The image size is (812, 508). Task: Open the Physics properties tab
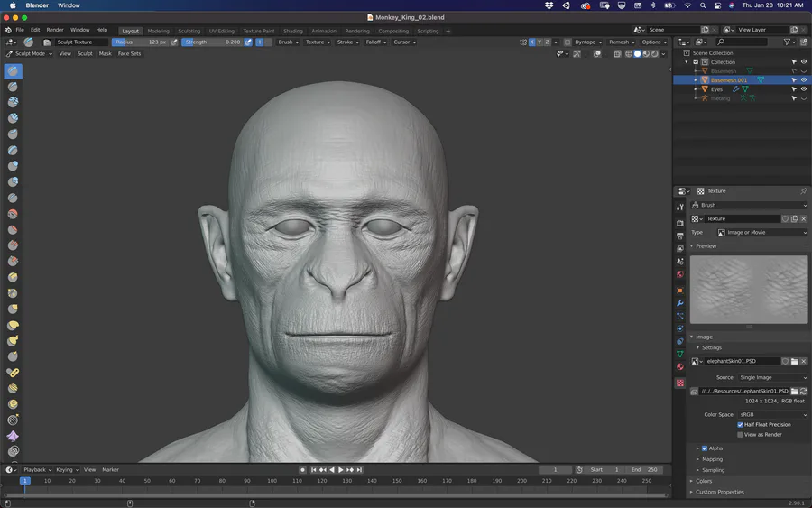point(680,328)
